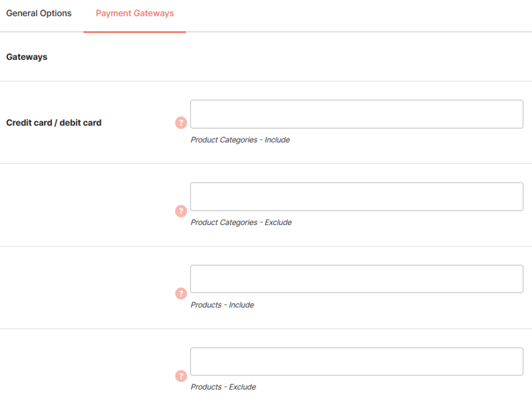Show tooltip for credit card category inclusion
This screenshot has width=532, height=403.
[x=181, y=123]
